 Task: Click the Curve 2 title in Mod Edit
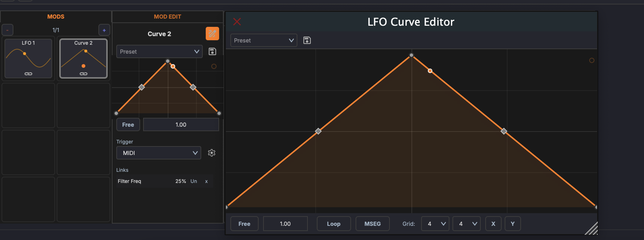(160, 34)
